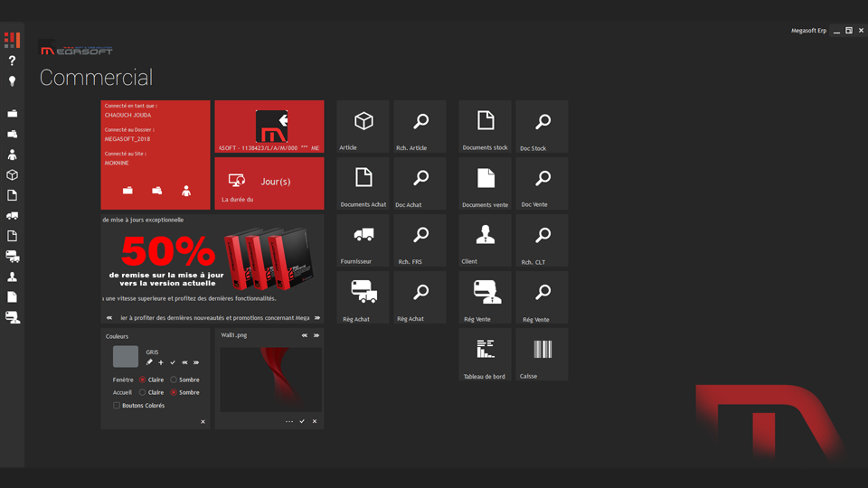Click the pencil edit icon under GRIS
The image size is (868, 488).
tap(149, 362)
